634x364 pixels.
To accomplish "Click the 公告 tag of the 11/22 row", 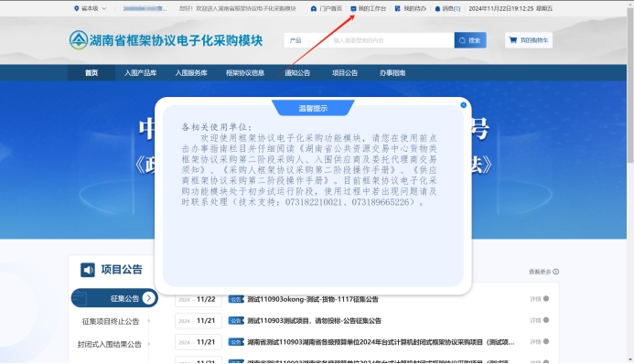I will [x=236, y=299].
